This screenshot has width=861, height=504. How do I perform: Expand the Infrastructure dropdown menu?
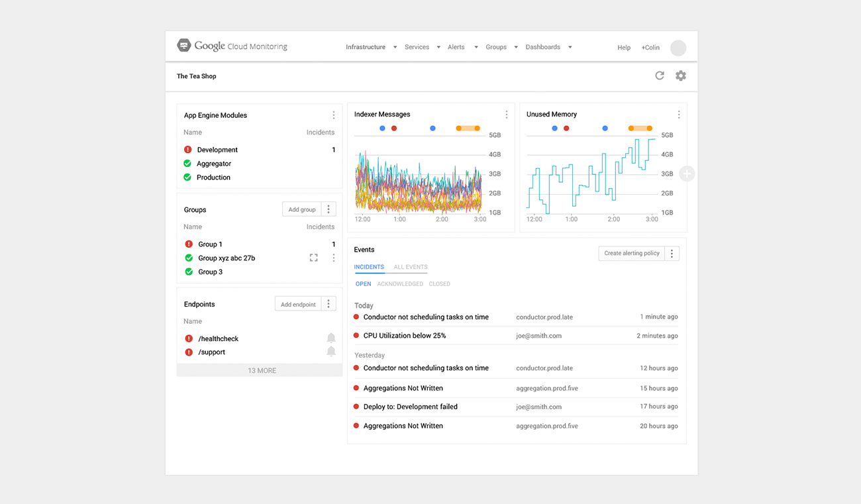click(x=371, y=47)
